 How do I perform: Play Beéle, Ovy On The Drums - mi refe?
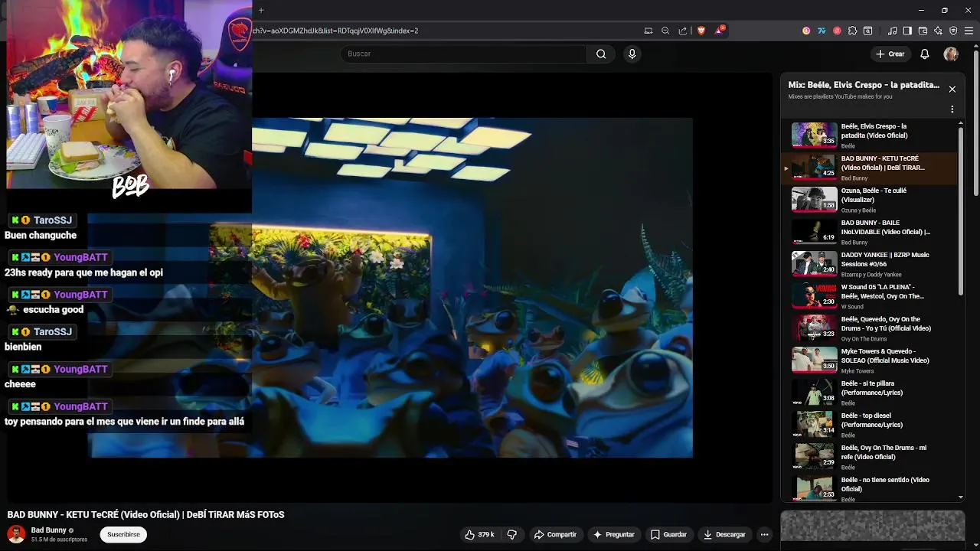click(870, 457)
